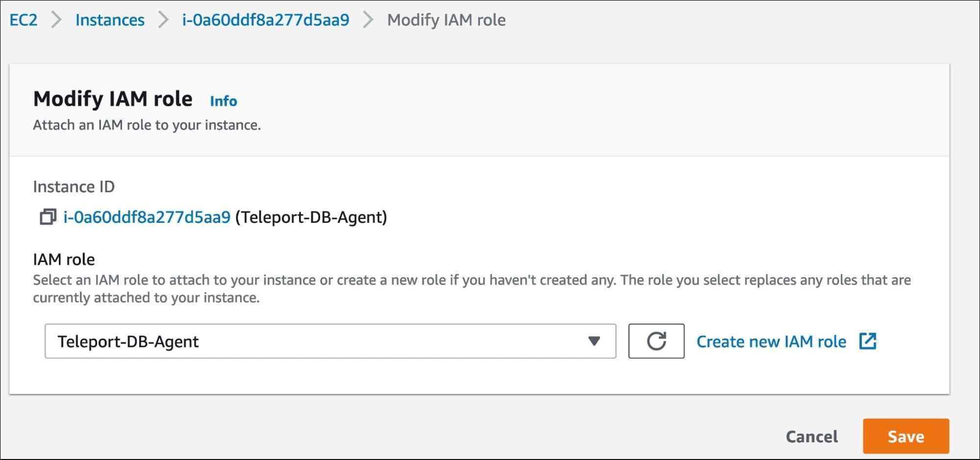Expand the IAM role dropdown arrow
The height and width of the screenshot is (460, 980).
pos(594,341)
